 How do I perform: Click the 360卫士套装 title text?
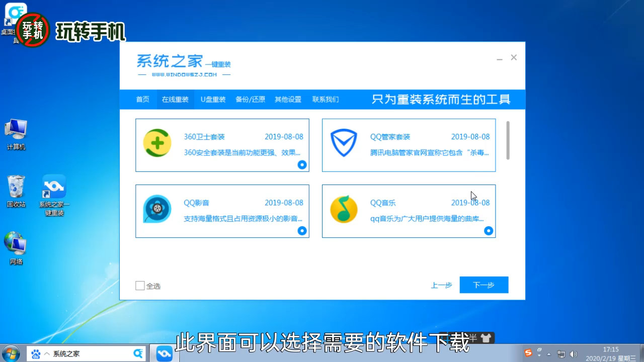(204, 137)
